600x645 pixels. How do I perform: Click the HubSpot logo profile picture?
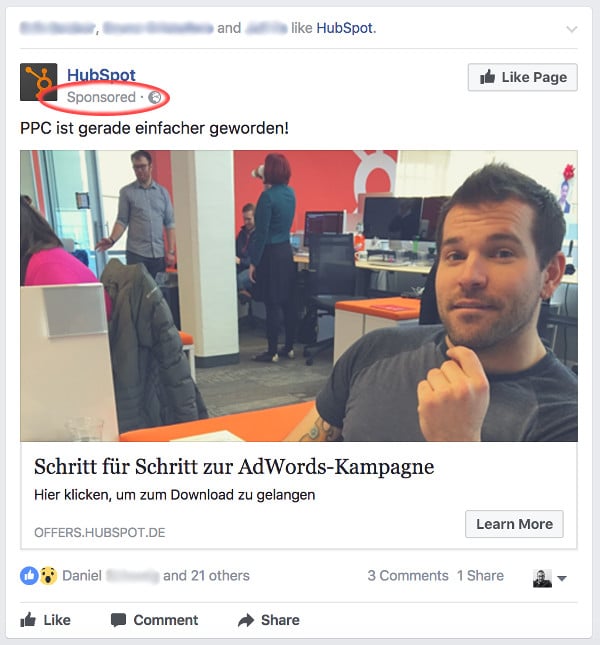(39, 82)
